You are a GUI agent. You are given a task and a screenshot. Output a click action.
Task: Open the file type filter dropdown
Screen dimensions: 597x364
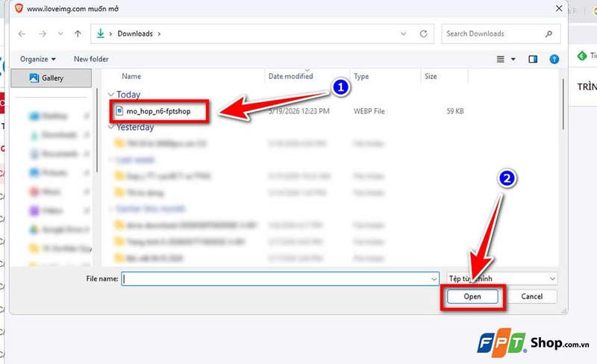[502, 279]
